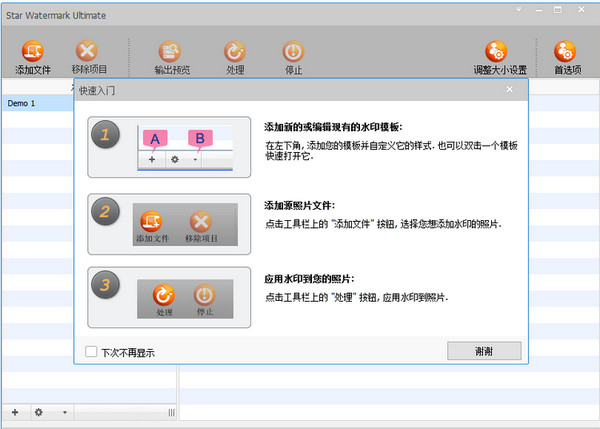Click the 停止 (Stop) toolbar icon
The image size is (600, 429).
coord(293,57)
